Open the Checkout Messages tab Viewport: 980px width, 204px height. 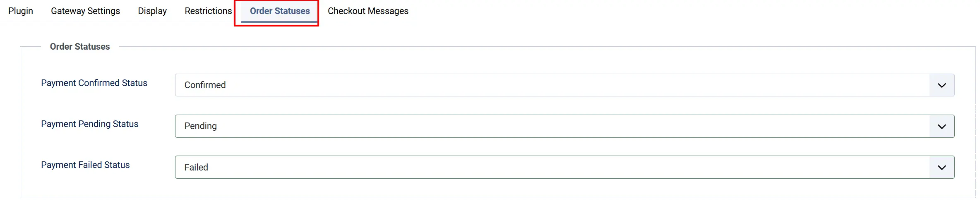[368, 11]
